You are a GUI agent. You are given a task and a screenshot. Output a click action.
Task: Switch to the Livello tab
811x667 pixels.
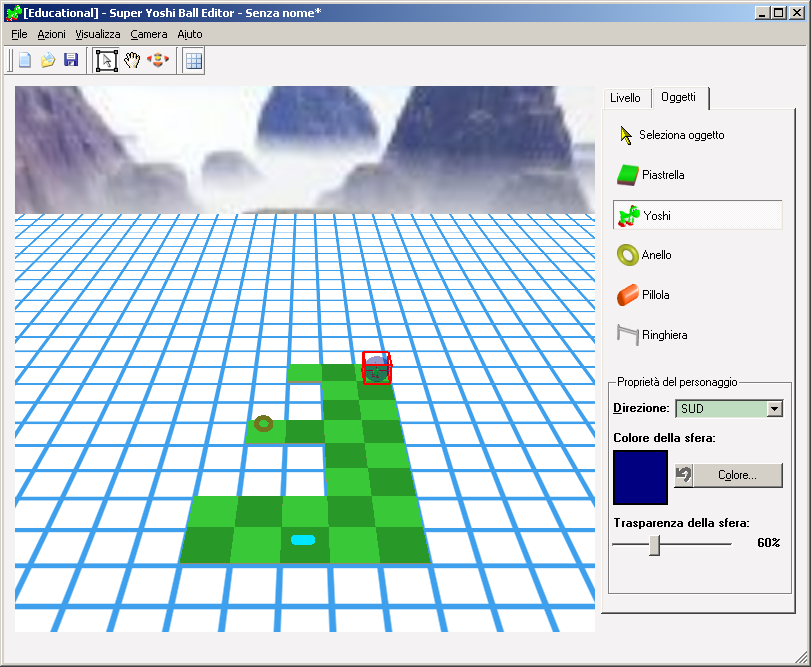click(625, 98)
